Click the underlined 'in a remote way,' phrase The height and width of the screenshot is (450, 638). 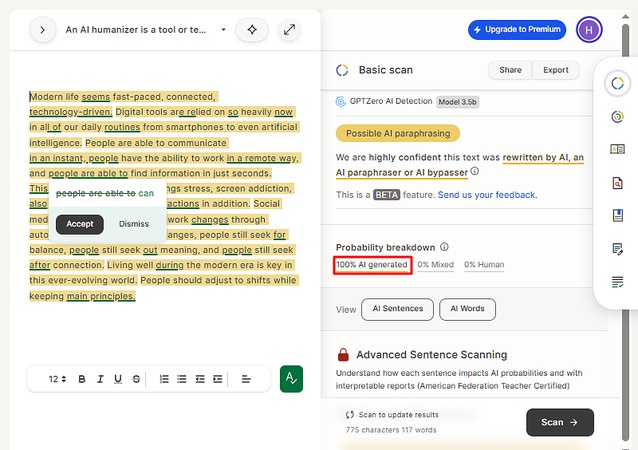(x=262, y=158)
